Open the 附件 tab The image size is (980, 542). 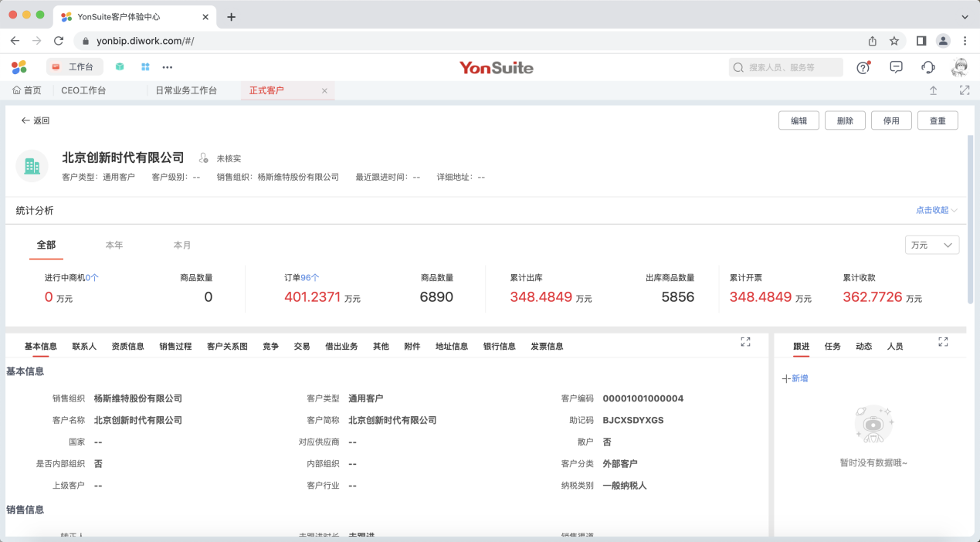click(x=412, y=347)
